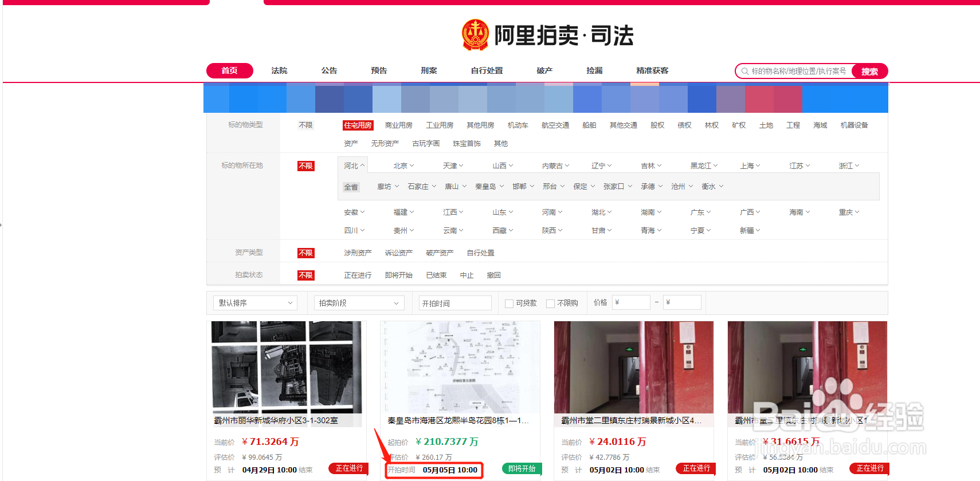Open 霸州市堂二里镇东庄村瑞景新城小区4 listing thumbnail
This screenshot has width=980, height=481.
[634, 367]
